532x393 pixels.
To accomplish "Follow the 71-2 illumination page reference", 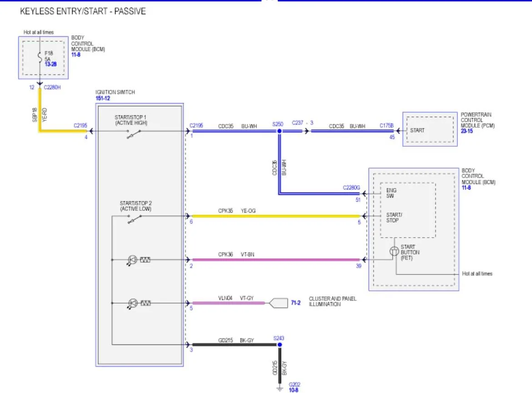I will pyautogui.click(x=295, y=303).
